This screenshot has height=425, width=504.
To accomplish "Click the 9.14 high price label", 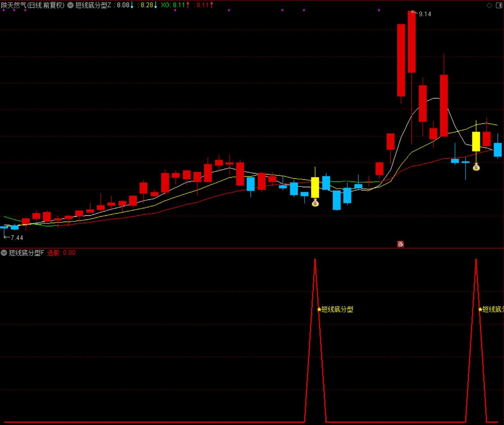I will 425,14.
